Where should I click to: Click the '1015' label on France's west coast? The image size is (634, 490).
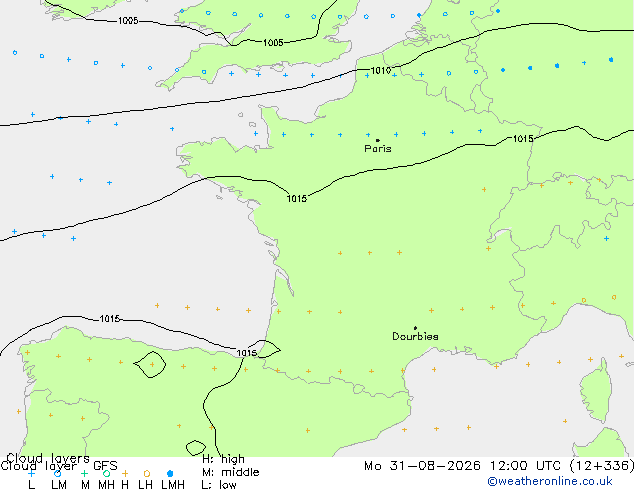pyautogui.click(x=297, y=199)
